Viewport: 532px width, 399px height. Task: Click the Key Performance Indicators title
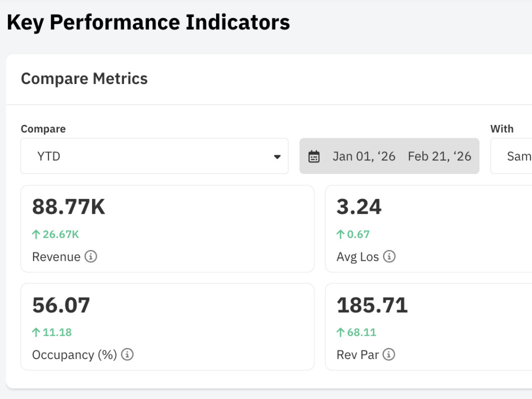pyautogui.click(x=148, y=23)
